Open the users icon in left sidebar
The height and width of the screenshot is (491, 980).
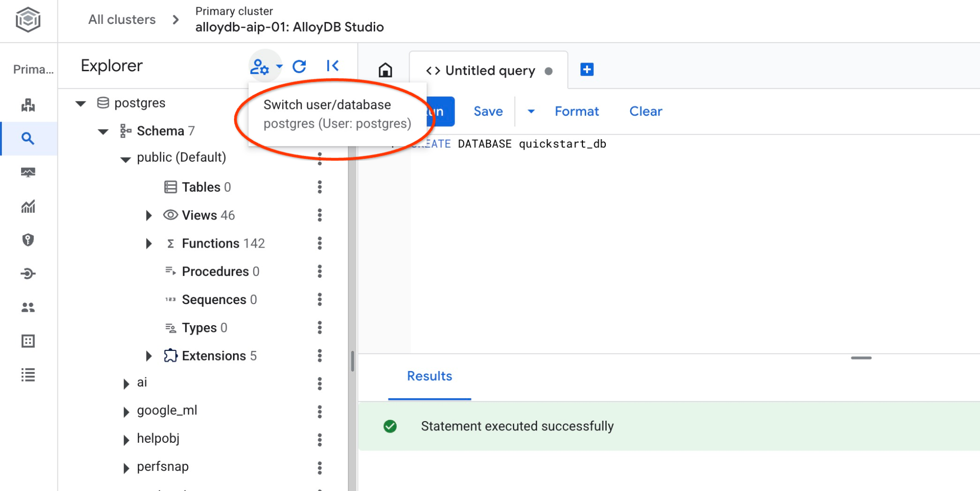click(x=28, y=307)
